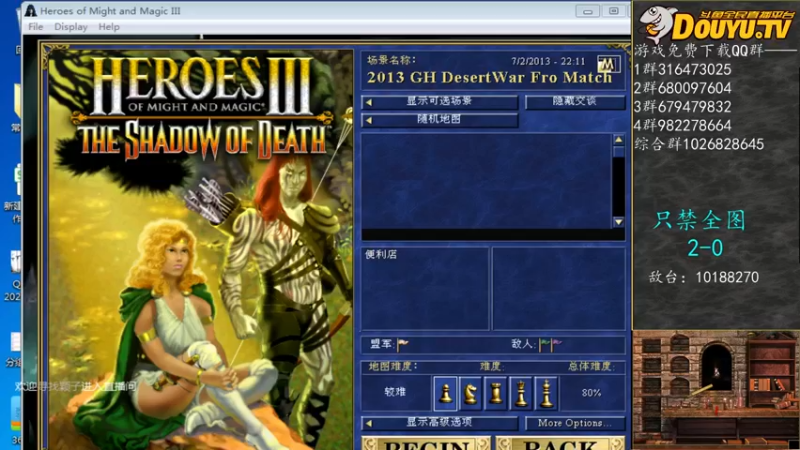Restore down the Heroes III window
800x450 pixels.
click(614, 11)
